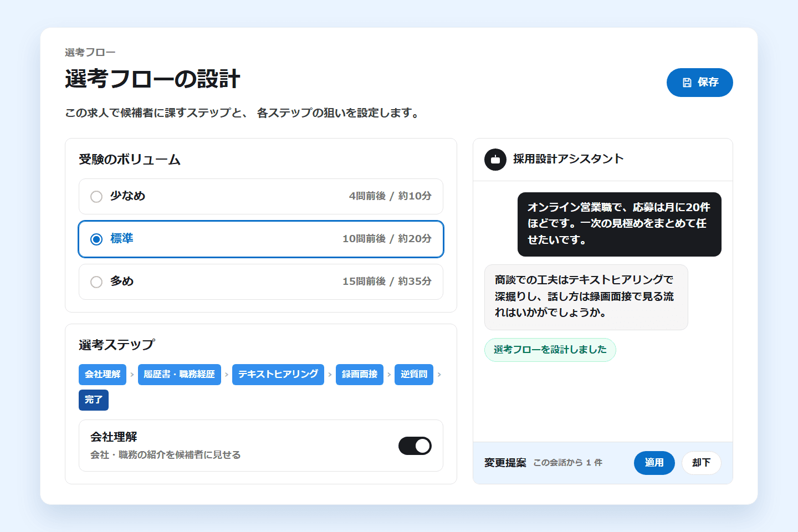Click the 15問前後 / 約35分 description
This screenshot has height=532, width=798.
coord(387,282)
